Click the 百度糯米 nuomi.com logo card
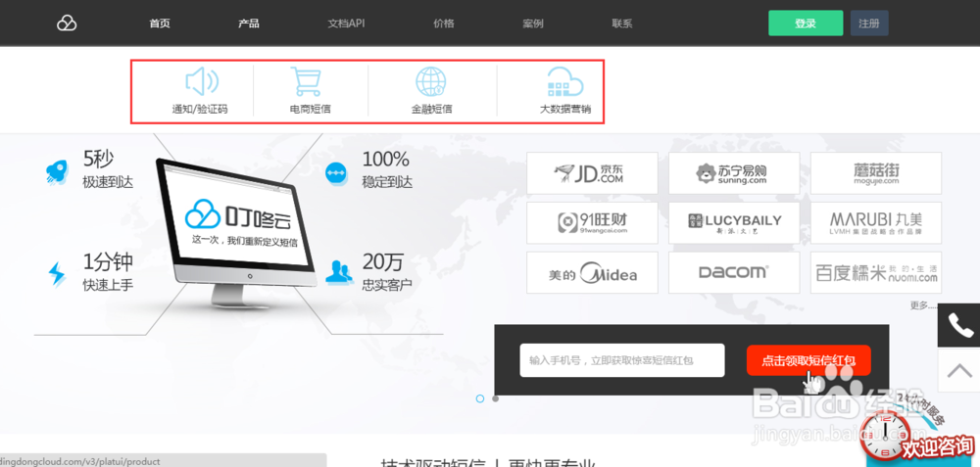This screenshot has width=980, height=467. 875,273
